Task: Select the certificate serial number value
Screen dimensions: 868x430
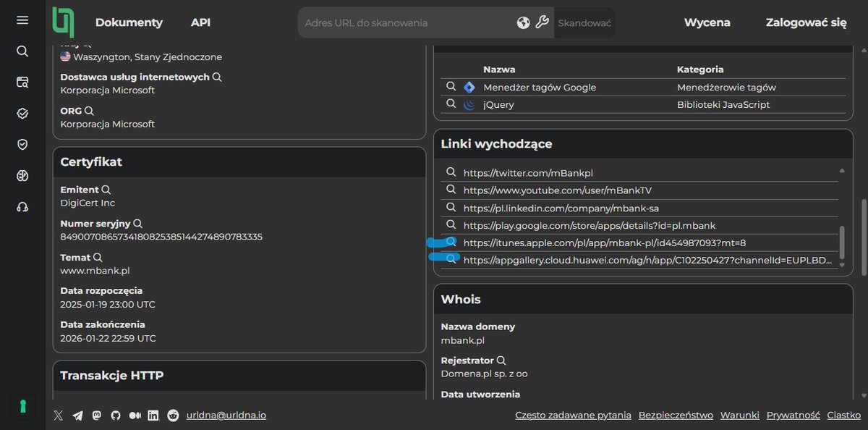Action: click(x=161, y=237)
